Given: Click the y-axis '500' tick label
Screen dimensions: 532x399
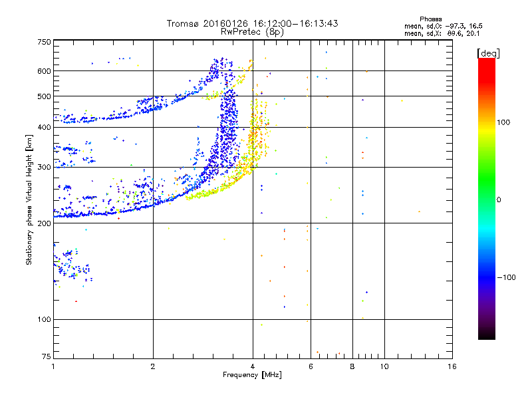Looking at the screenshot, I should coord(44,96).
